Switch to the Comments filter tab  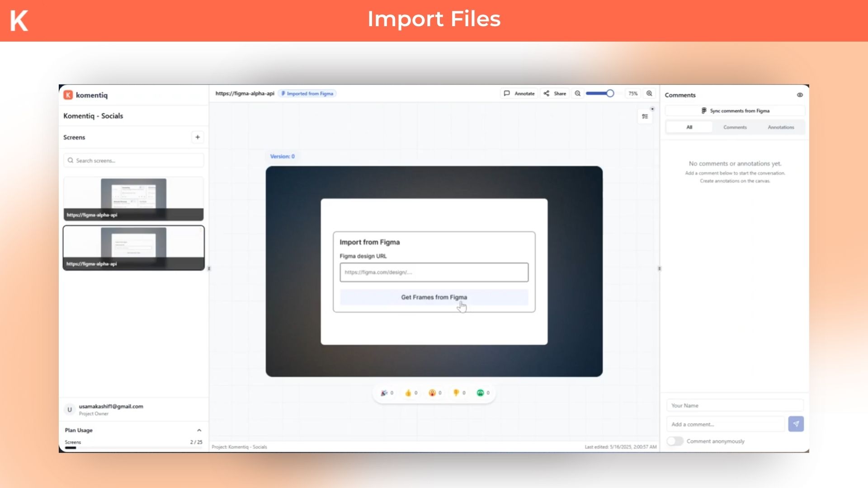[735, 127]
